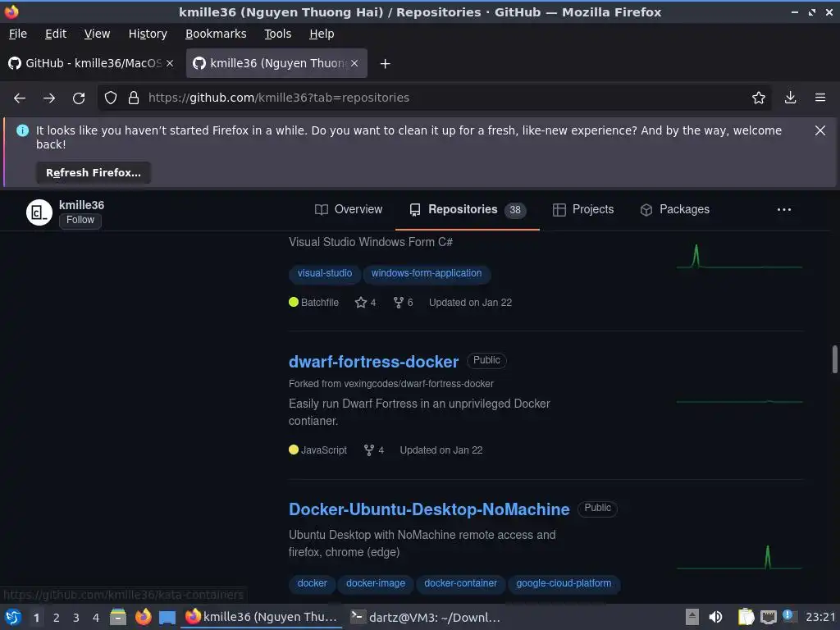Open the dwarf-fortress-docker repository
This screenshot has height=630, width=840.
tap(373, 362)
